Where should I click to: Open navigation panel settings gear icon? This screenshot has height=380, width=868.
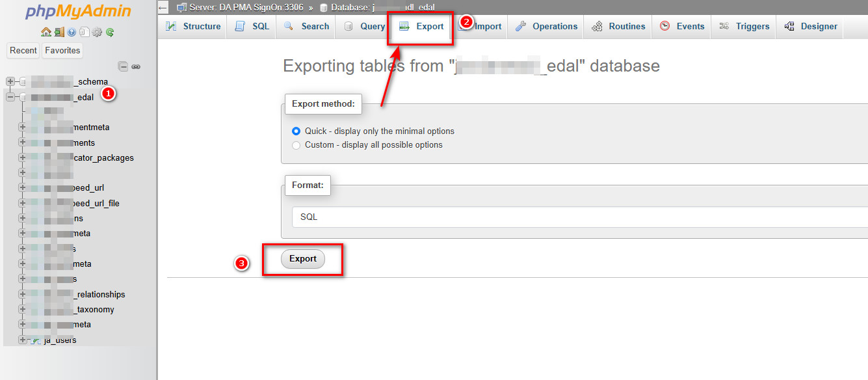tap(97, 32)
